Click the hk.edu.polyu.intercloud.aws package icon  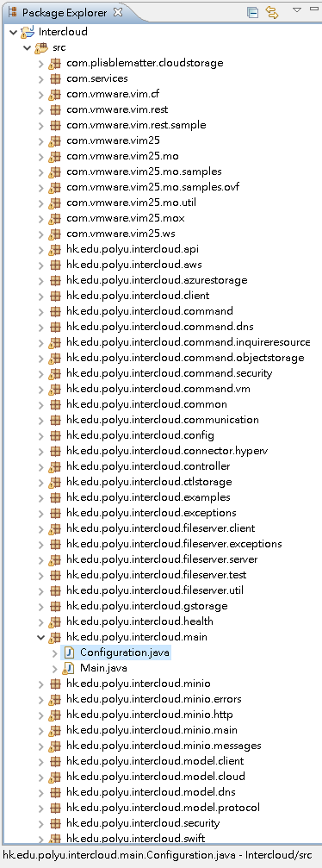(x=54, y=265)
